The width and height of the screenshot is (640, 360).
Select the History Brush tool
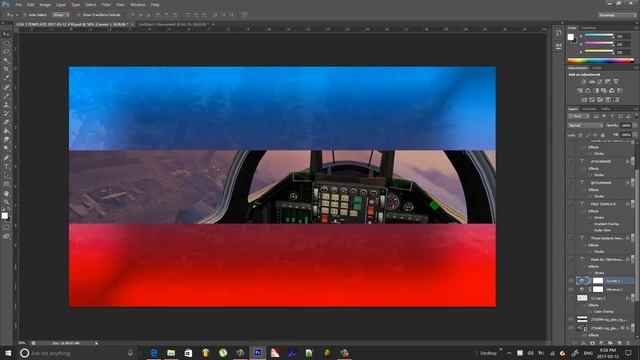(6, 113)
